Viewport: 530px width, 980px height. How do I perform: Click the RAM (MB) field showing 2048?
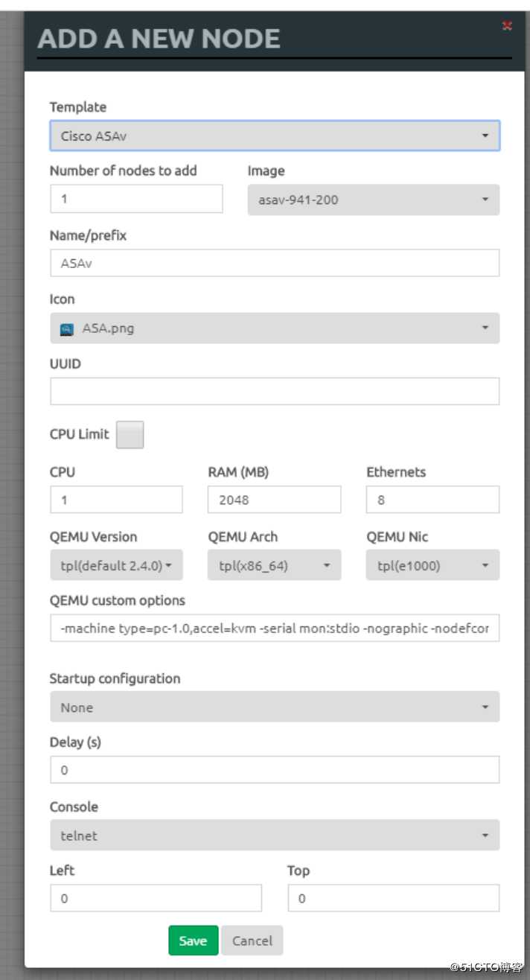click(274, 500)
